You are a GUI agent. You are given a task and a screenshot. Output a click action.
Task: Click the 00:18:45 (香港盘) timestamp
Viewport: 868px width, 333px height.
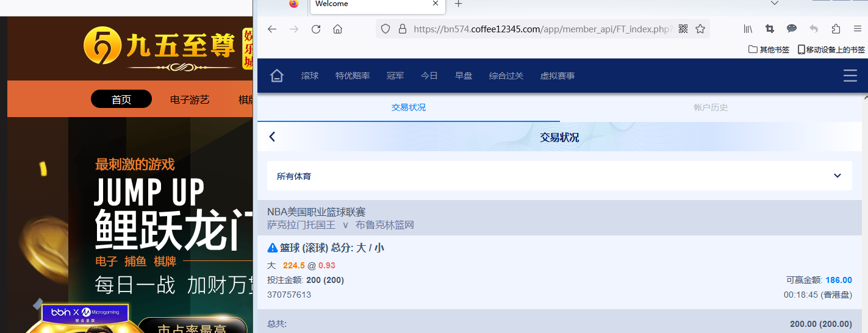(818, 295)
